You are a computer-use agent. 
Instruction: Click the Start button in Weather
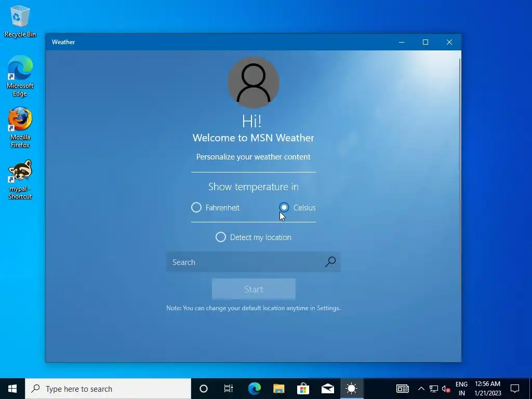tap(254, 289)
